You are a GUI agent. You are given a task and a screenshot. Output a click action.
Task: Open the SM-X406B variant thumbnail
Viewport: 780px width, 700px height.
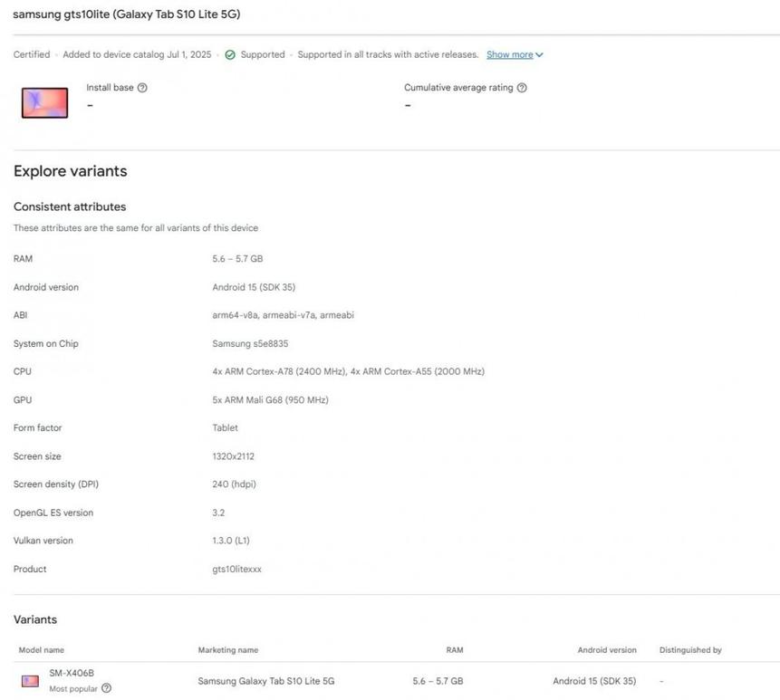point(30,681)
